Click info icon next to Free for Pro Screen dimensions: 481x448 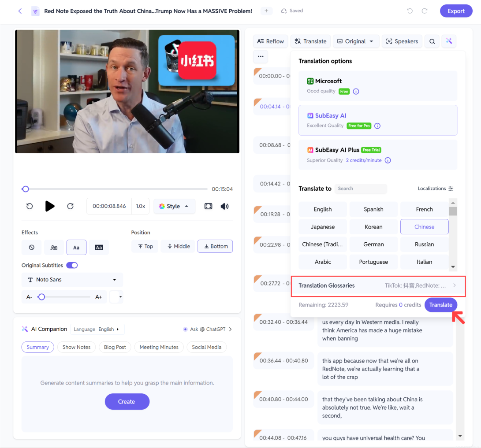coord(377,126)
